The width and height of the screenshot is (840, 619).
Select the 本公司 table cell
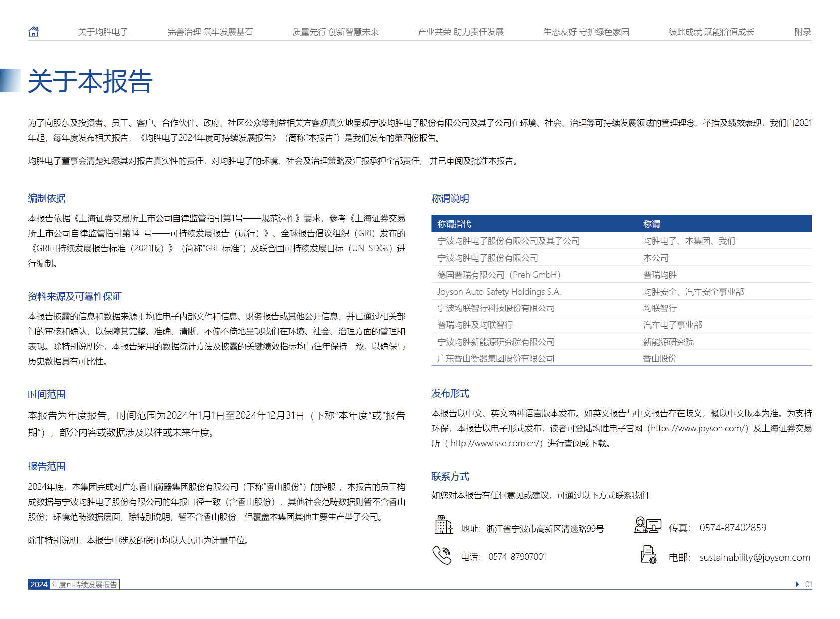656,258
